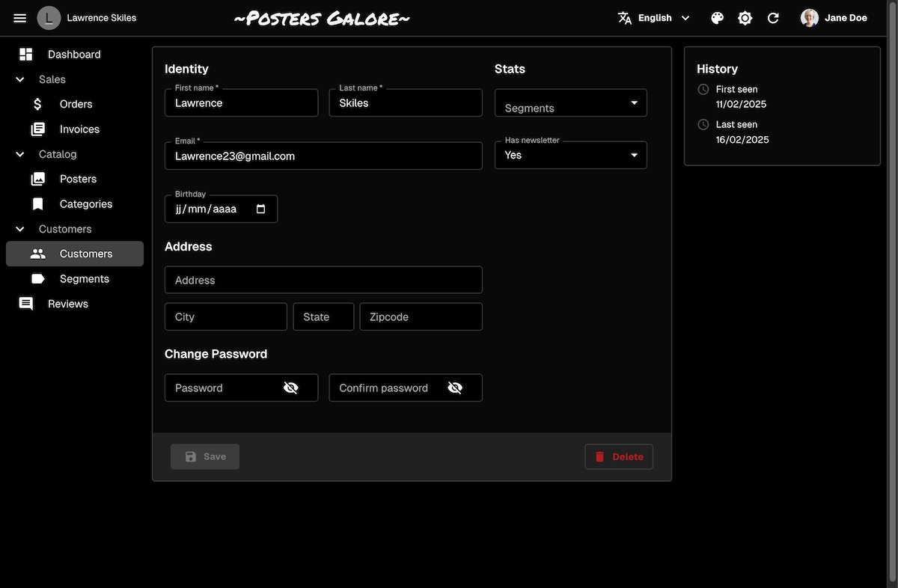Screen dimensions: 898x588
Task: Open Invoices in the sidebar
Action: (79, 129)
